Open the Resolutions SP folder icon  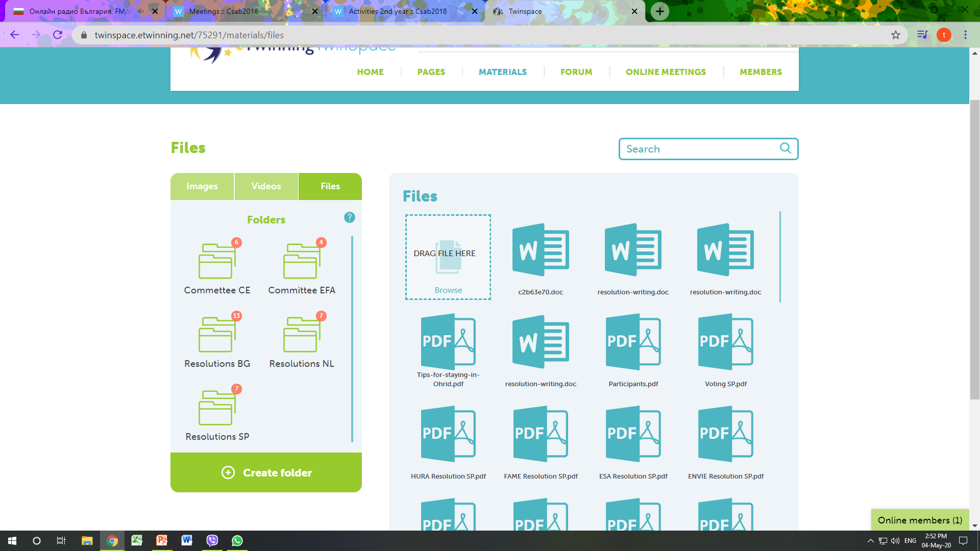(x=216, y=407)
